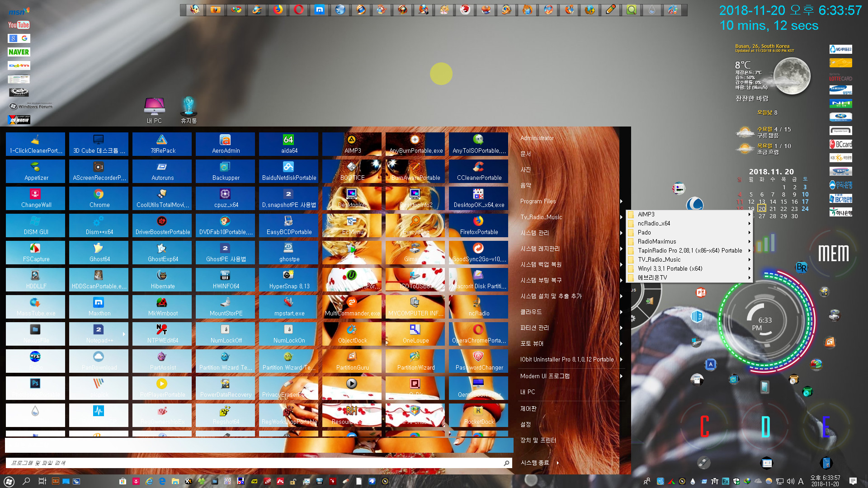Launch HWiNFO64 tile

point(226,280)
